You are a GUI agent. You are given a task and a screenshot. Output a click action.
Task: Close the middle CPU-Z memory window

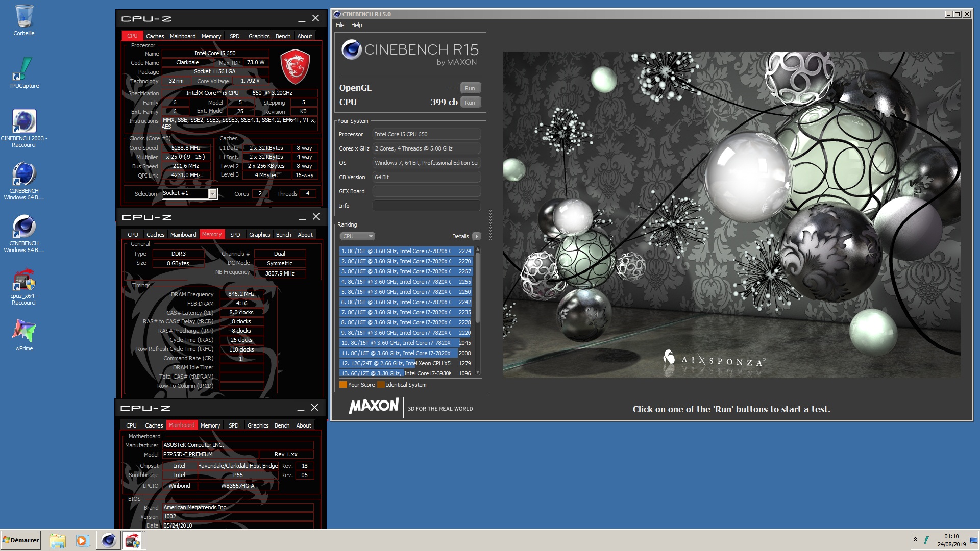[316, 217]
